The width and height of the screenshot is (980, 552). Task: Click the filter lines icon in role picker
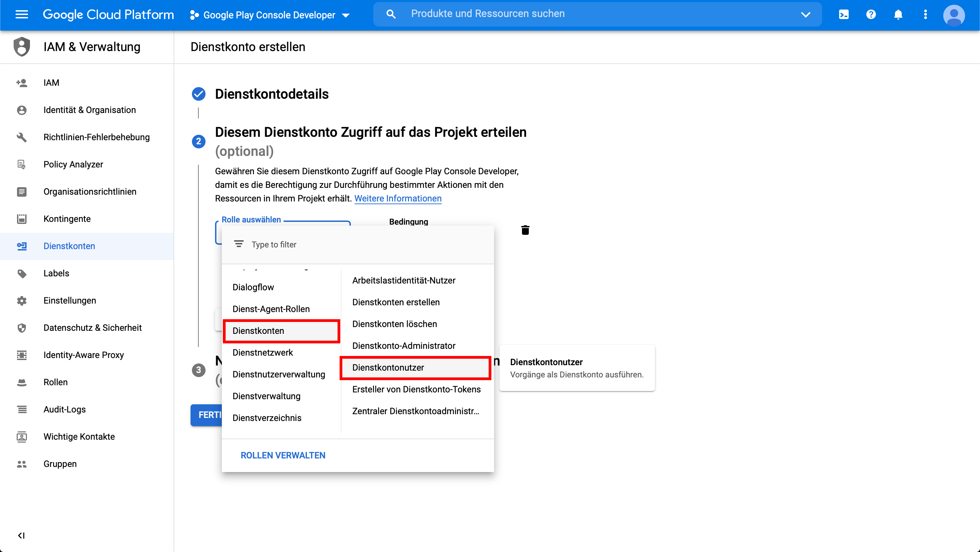point(239,244)
